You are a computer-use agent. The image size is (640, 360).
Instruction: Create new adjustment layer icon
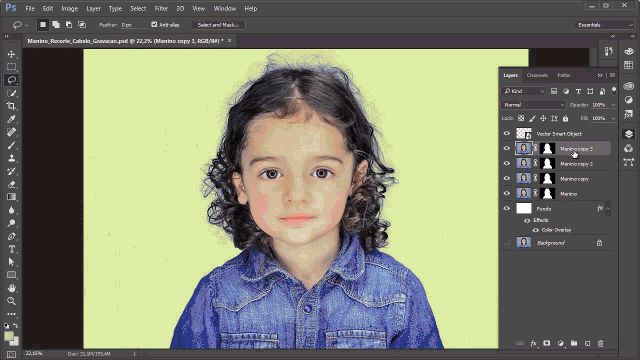point(560,344)
